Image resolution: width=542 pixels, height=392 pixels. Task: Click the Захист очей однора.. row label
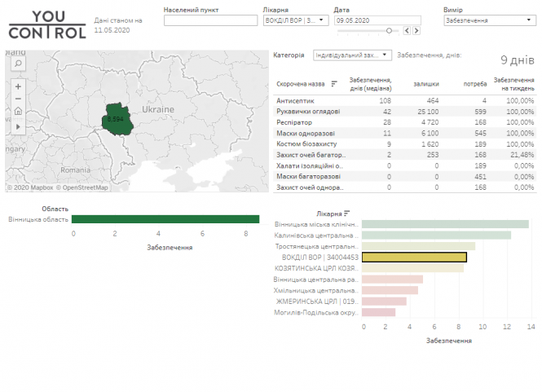click(x=310, y=187)
